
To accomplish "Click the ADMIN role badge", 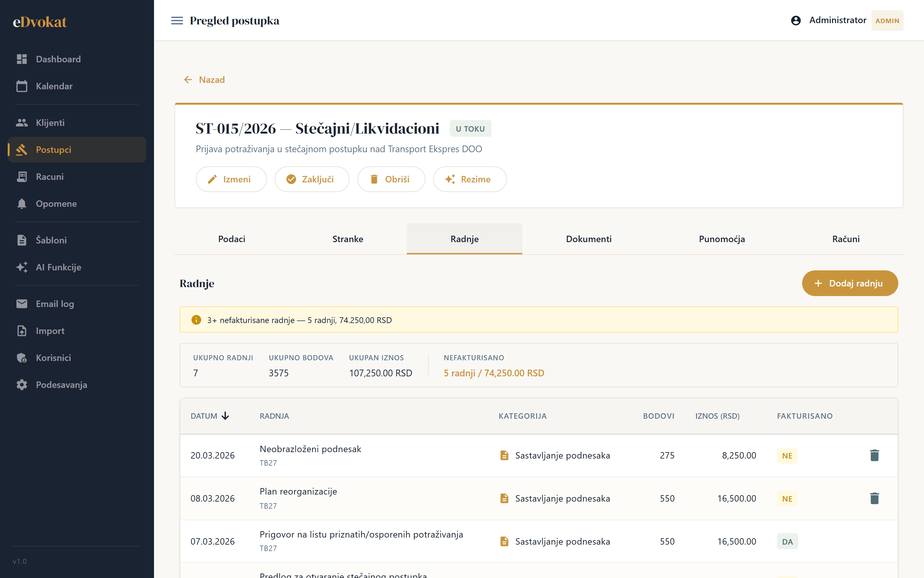I will coord(887,21).
